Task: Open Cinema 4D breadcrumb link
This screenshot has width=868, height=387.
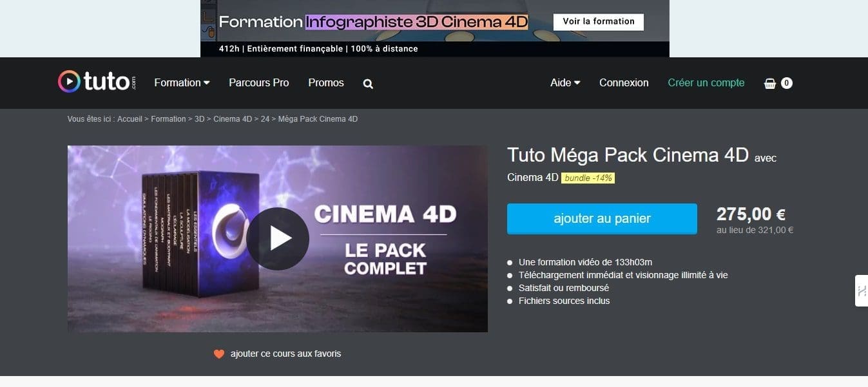Action: 233,119
